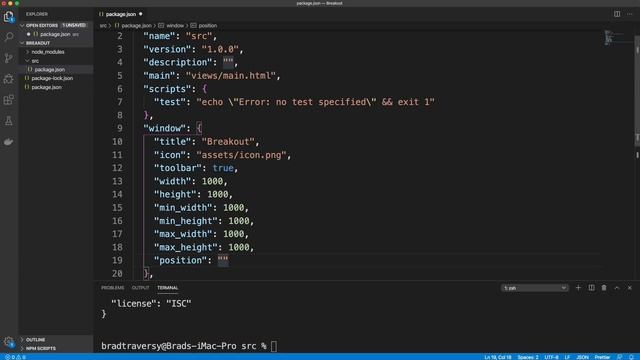Image resolution: width=640 pixels, height=360 pixels.
Task: Change encoding via UTF-8 status item
Action: point(551,357)
